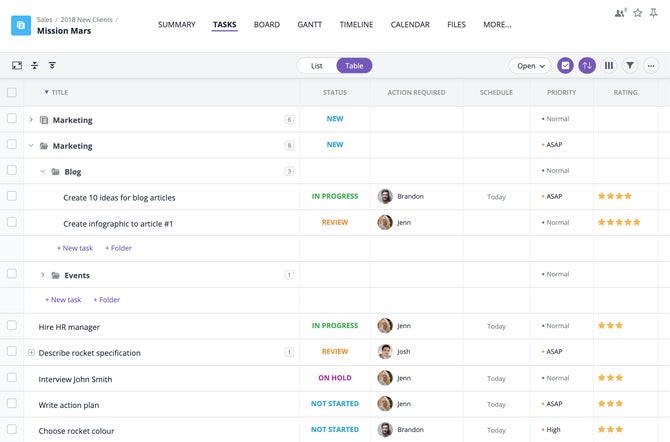
Task: Switch to the Board tab
Action: coord(267,25)
